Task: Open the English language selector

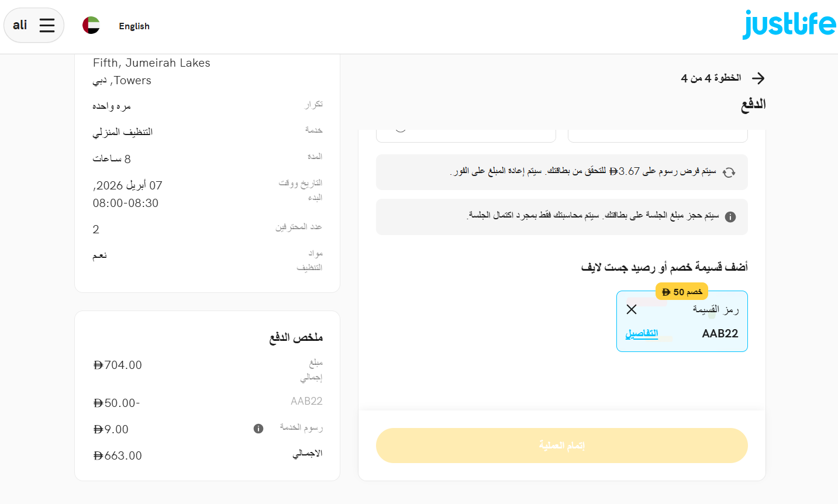Action: click(x=134, y=26)
